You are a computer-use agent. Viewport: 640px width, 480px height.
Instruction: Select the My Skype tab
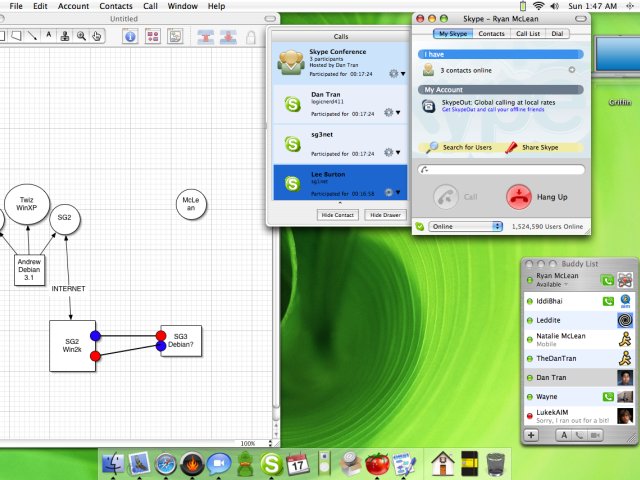pos(453,34)
